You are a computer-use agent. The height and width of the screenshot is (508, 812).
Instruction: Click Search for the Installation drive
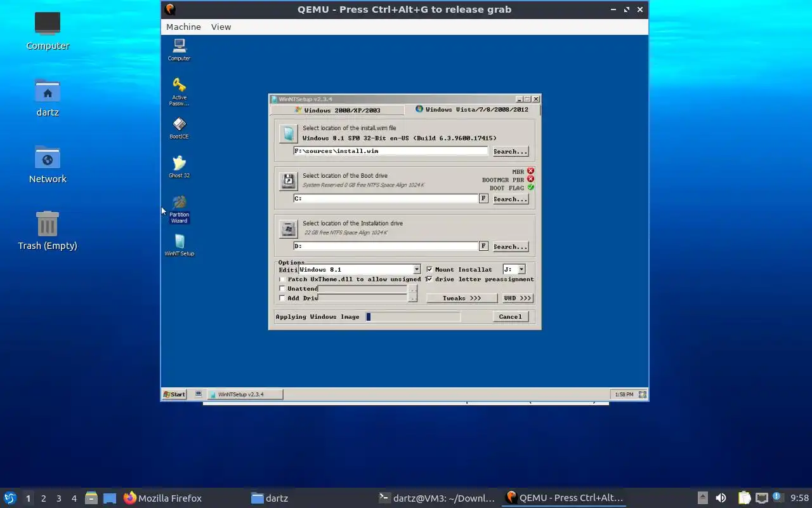(510, 246)
